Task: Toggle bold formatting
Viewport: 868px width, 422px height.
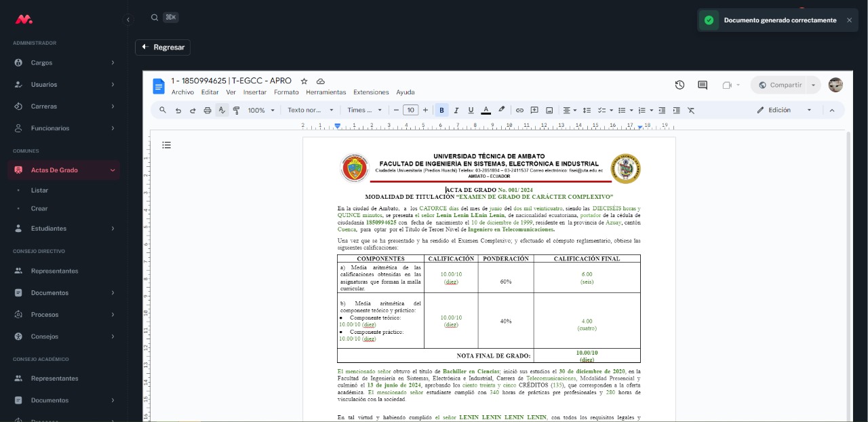Action: [441, 110]
